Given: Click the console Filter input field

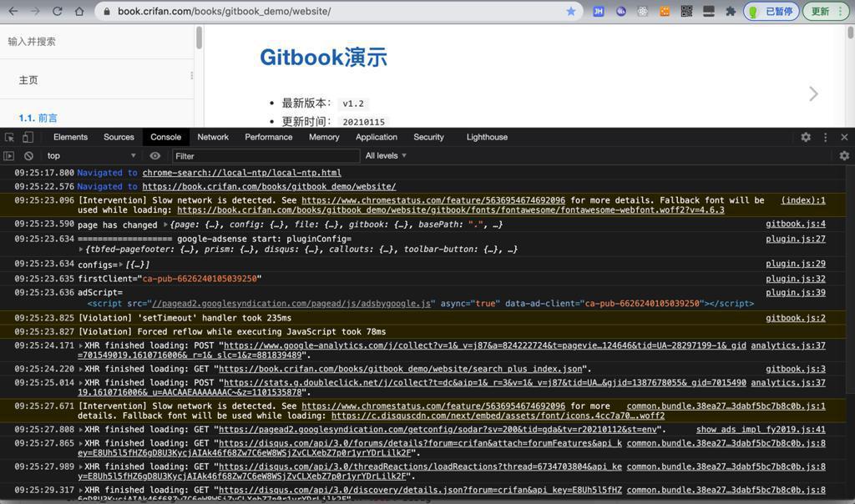Looking at the screenshot, I should point(266,156).
